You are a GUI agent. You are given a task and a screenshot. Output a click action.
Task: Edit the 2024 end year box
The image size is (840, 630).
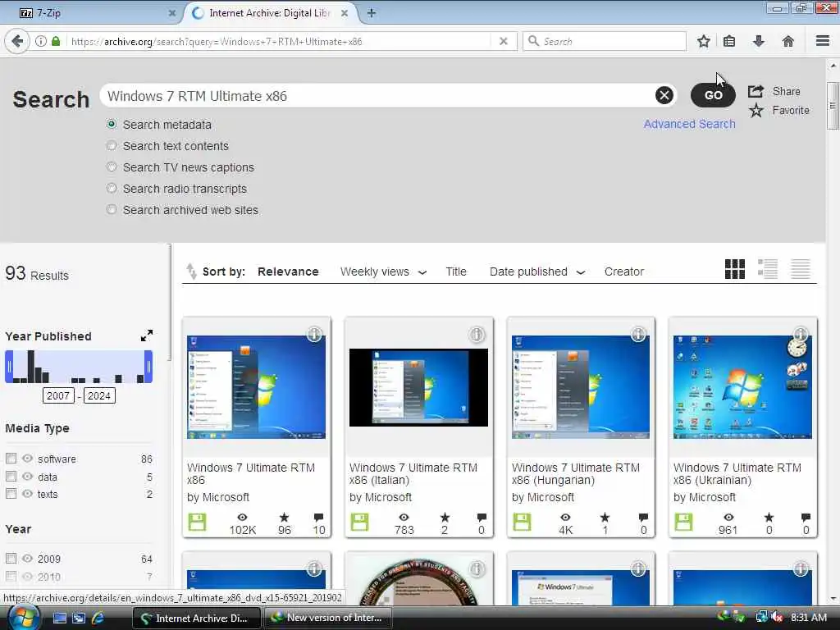(99, 395)
